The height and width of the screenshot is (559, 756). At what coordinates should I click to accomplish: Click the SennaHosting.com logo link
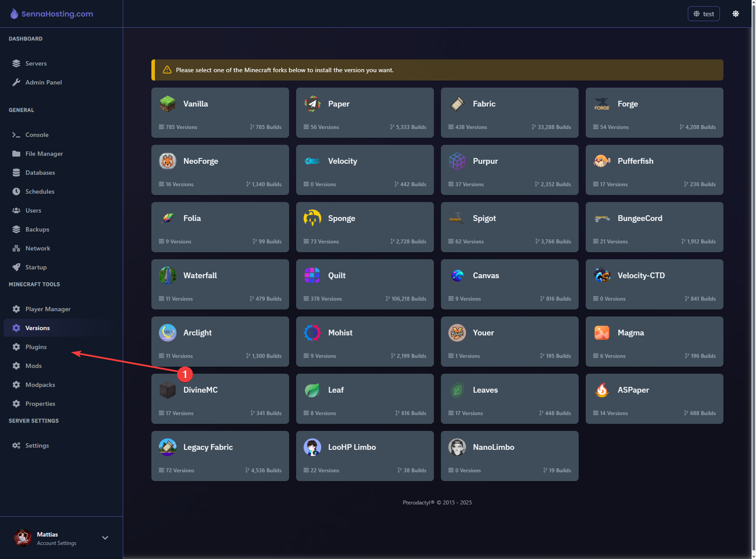(52, 14)
